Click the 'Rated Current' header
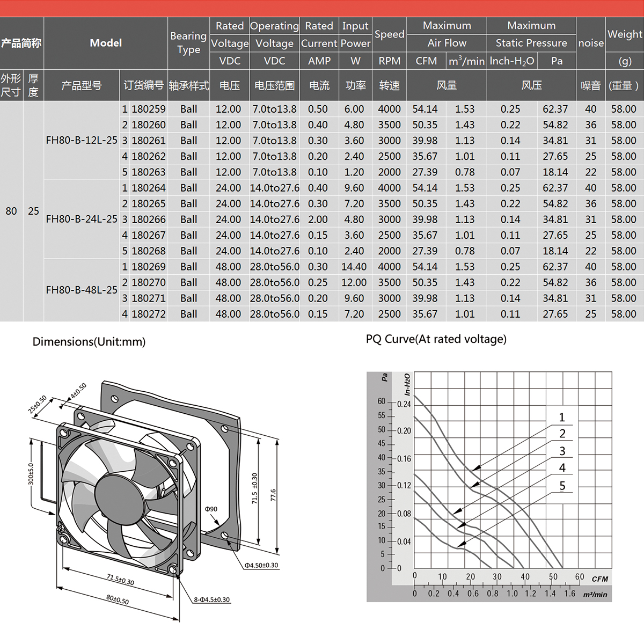This screenshot has height=644, width=644. [319, 34]
